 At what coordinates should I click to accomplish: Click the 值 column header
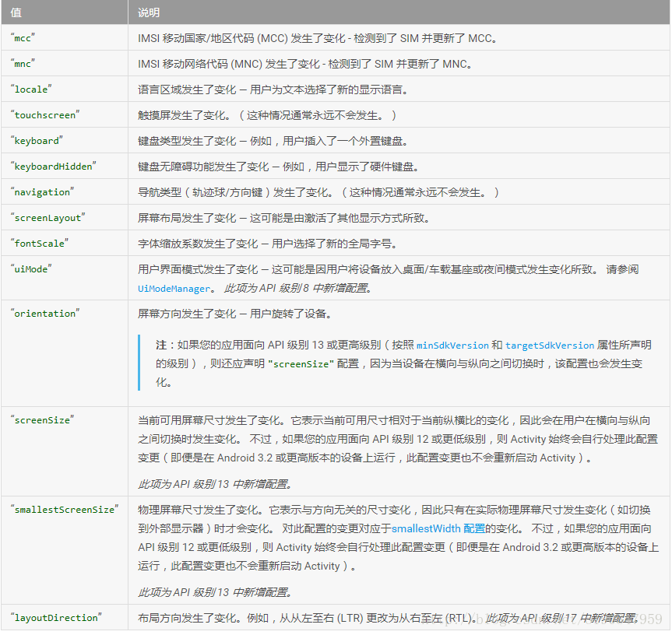tap(16, 13)
